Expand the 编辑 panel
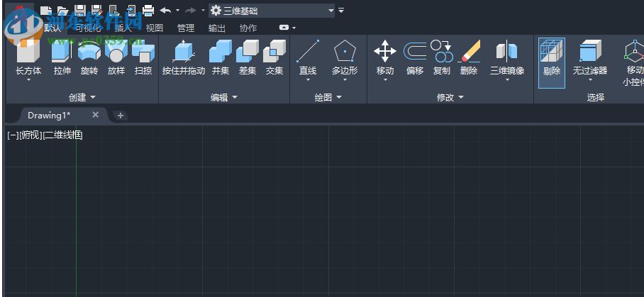 pyautogui.click(x=224, y=97)
